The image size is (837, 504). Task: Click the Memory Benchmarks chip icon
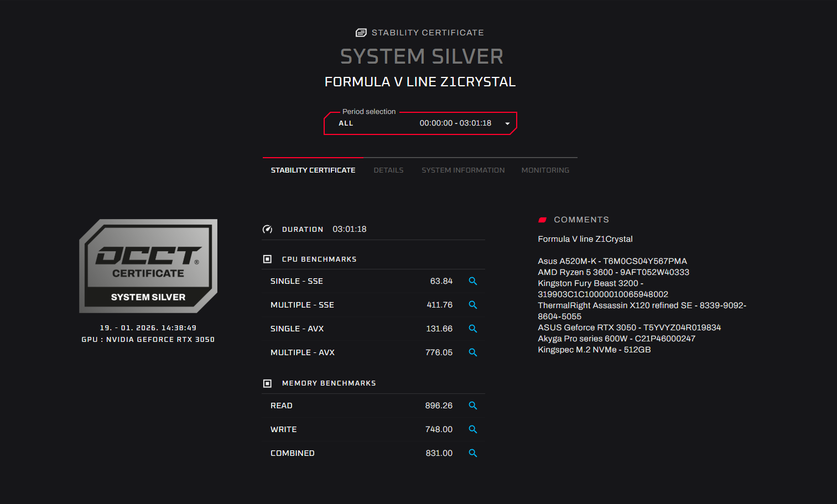click(267, 383)
